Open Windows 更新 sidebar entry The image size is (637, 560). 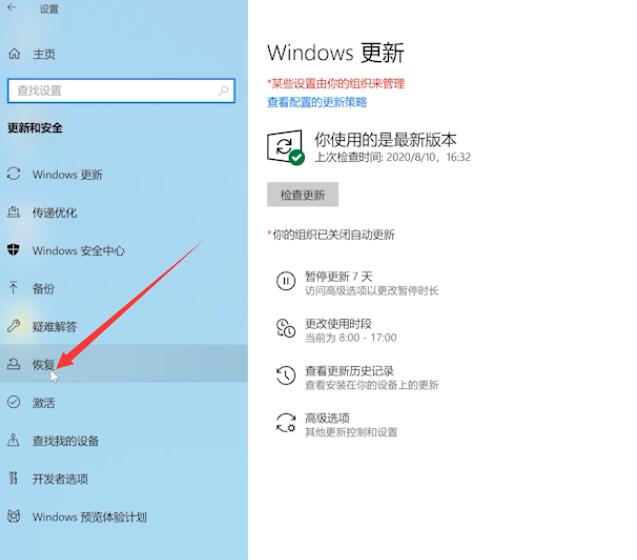click(x=67, y=175)
